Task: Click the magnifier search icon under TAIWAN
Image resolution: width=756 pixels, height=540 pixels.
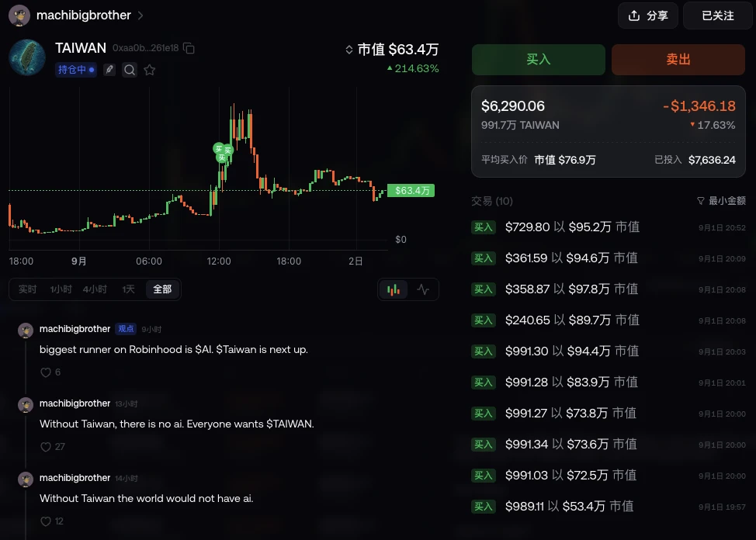Action: (x=129, y=70)
